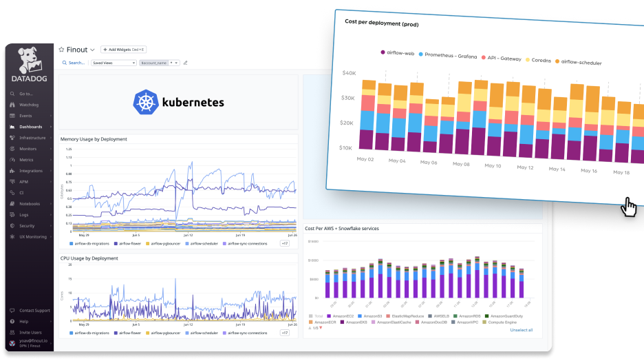
Task: Click the Contact Support chat icon
Action: tap(12, 311)
